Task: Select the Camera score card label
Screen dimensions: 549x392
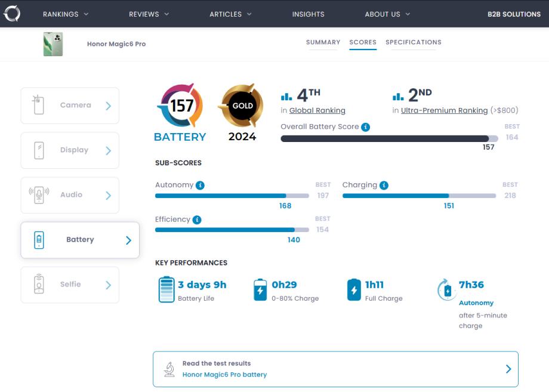Action: tap(76, 105)
